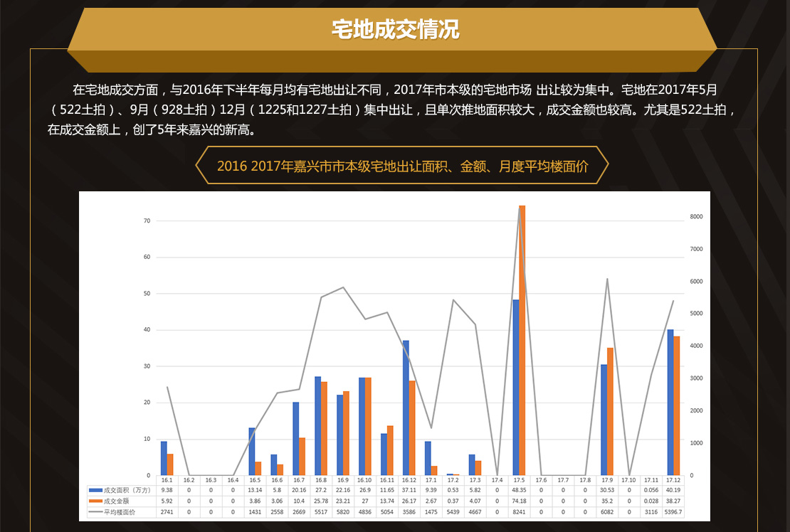Screen dimensions: 790x532
Task: Select the legend label 成交面积（万方）
Action: [x=127, y=490]
